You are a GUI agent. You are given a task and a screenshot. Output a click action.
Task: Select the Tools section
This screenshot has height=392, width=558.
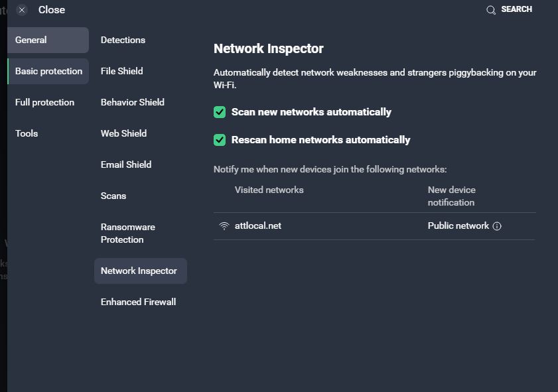tap(26, 133)
